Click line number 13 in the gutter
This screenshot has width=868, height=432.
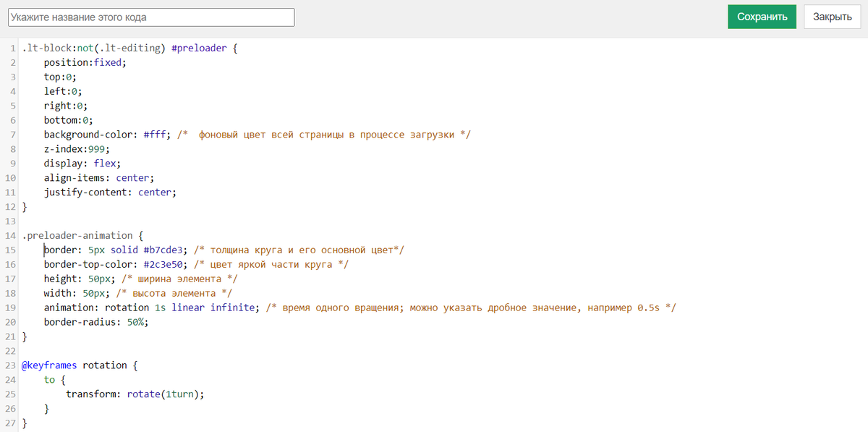10,221
